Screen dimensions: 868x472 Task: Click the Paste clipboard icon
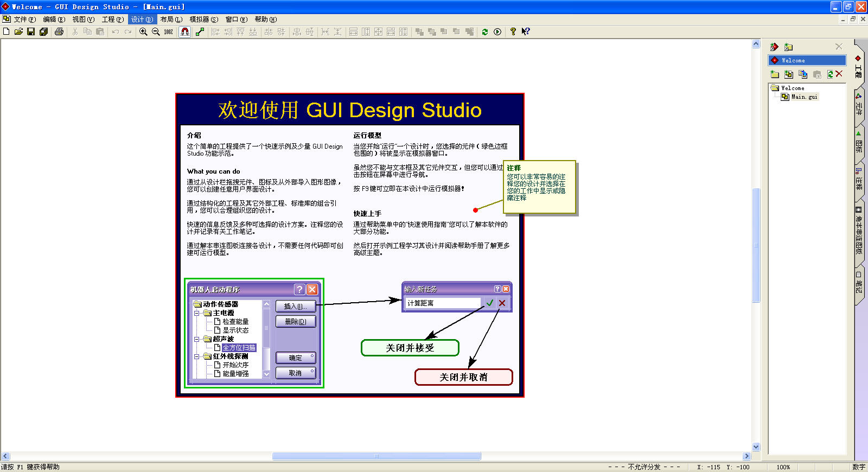coord(100,31)
